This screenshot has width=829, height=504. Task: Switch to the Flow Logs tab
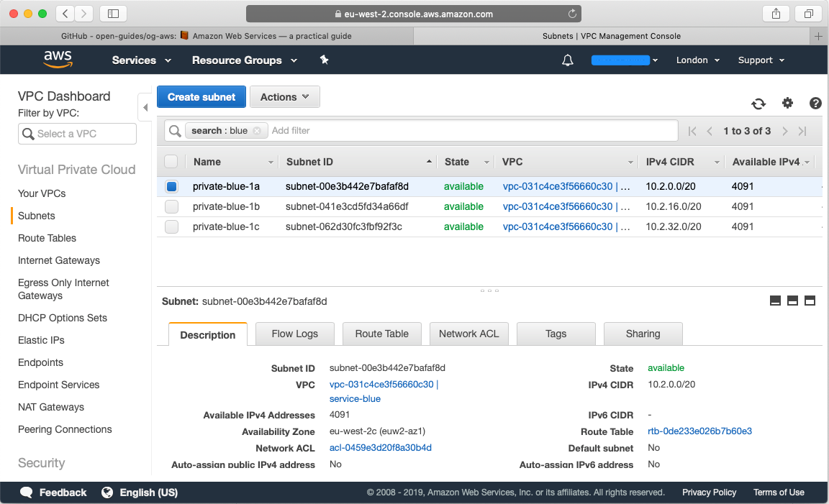294,334
